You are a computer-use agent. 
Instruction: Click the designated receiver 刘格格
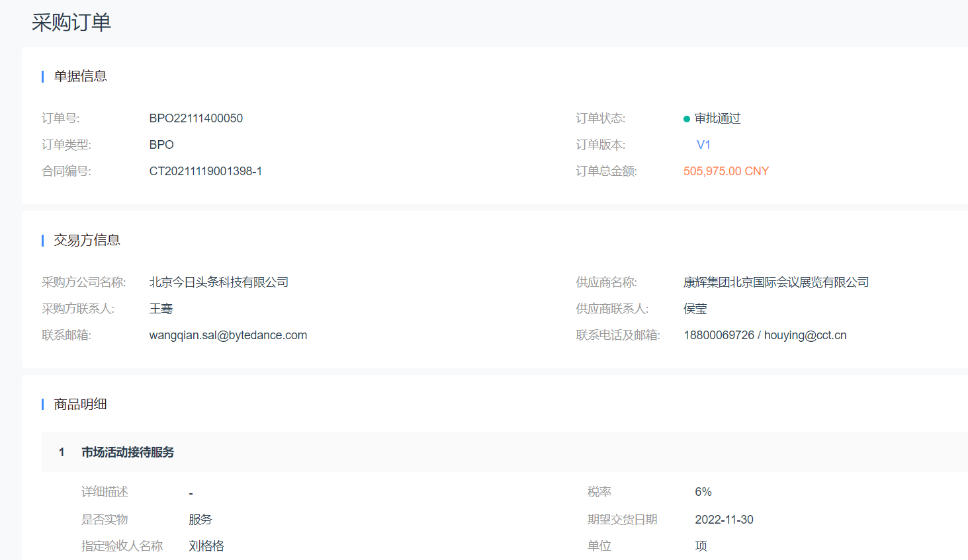click(x=206, y=546)
